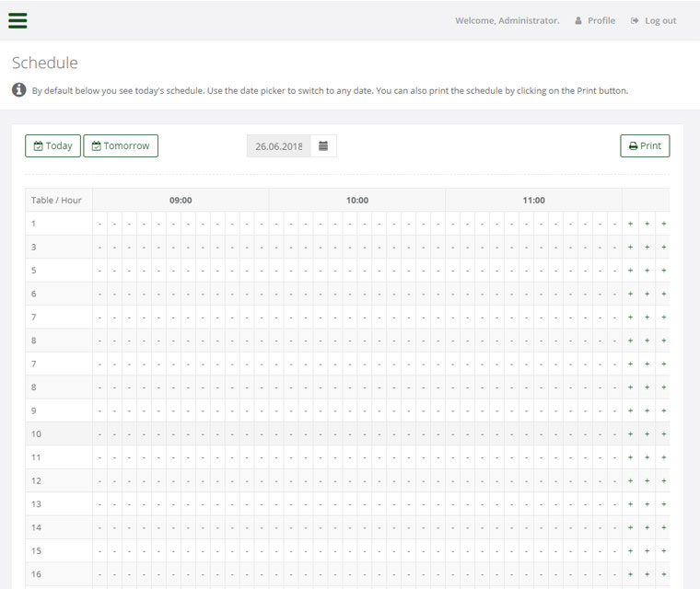Click the middle plus icon in table 11 row

coord(647,457)
